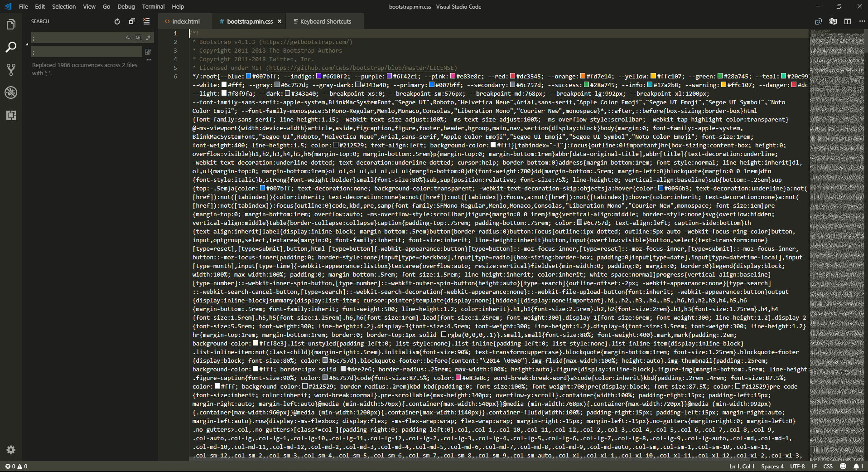The image size is (868, 472).
Task: Click the getbootstrap.com link in comment
Action: click(306, 42)
